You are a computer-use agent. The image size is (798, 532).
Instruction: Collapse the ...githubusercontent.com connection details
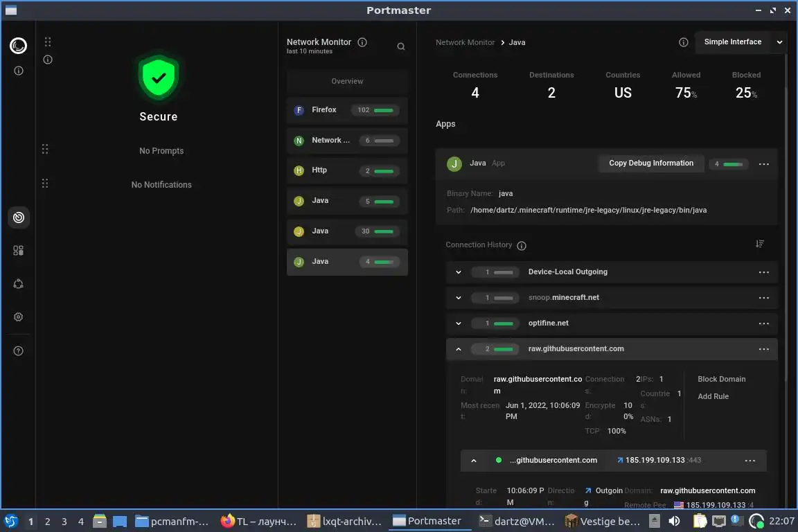(x=474, y=461)
